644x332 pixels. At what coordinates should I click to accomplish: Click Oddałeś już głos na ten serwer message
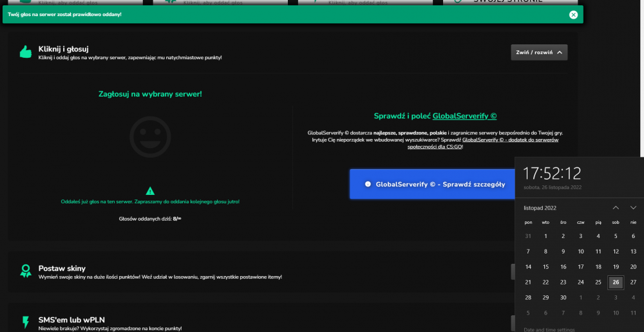[150, 201]
